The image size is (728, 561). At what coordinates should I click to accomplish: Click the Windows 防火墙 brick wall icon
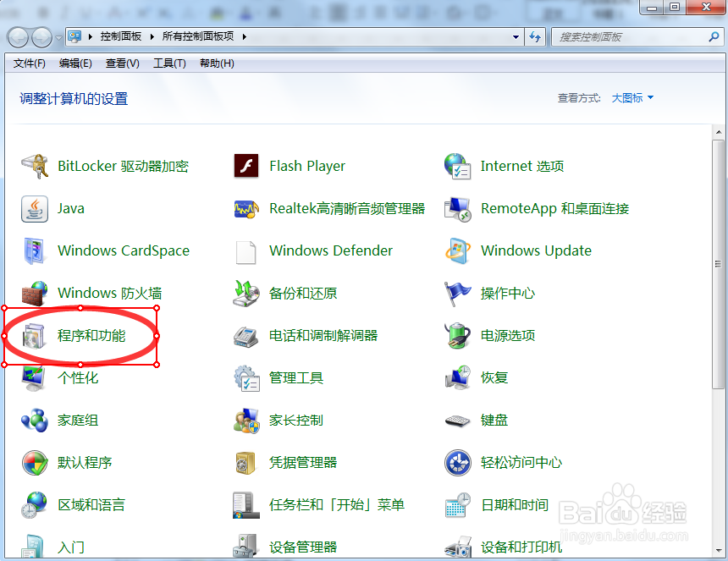click(35, 294)
